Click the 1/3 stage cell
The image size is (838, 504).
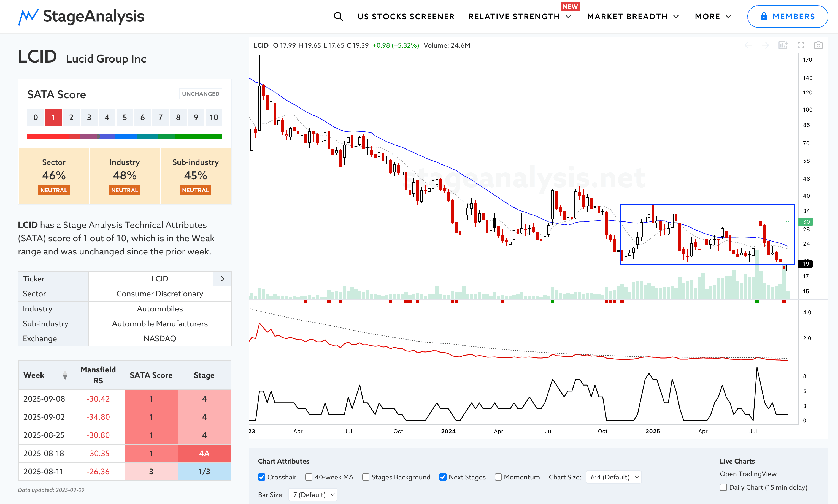204,472
